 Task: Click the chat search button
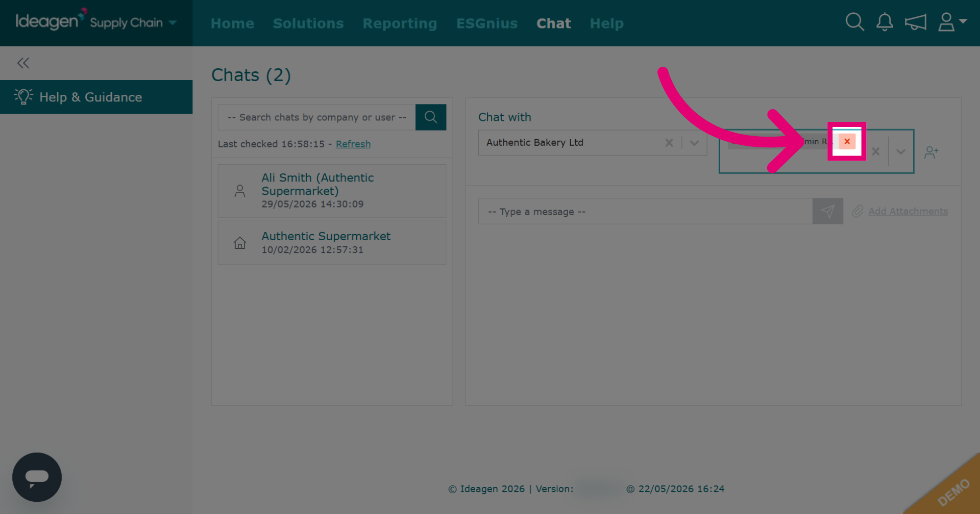(x=431, y=117)
